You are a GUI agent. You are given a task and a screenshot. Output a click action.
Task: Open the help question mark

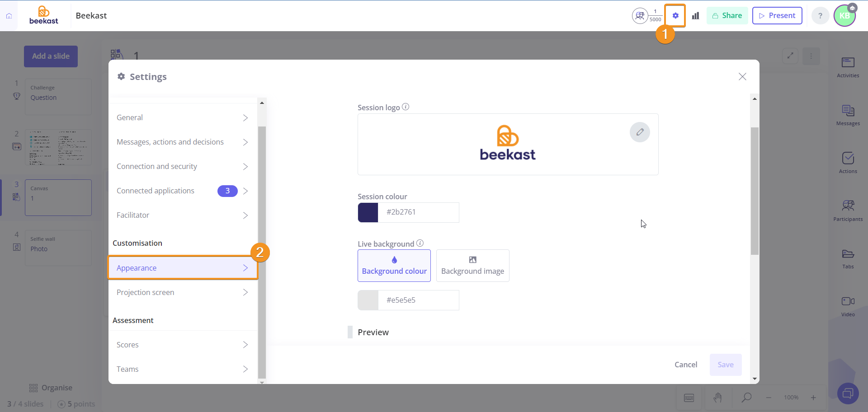820,16
